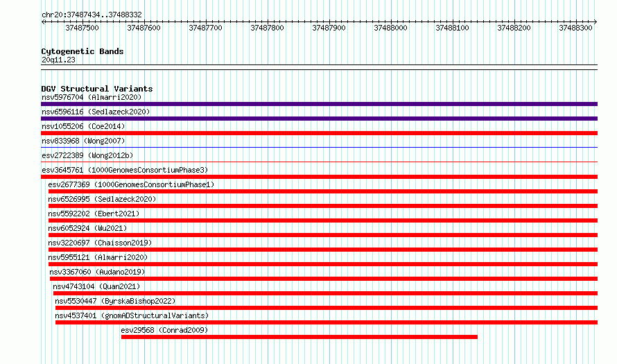The width and height of the screenshot is (617, 364).
Task: Select the red bar under nsv3367060
Action: tap(324, 279)
